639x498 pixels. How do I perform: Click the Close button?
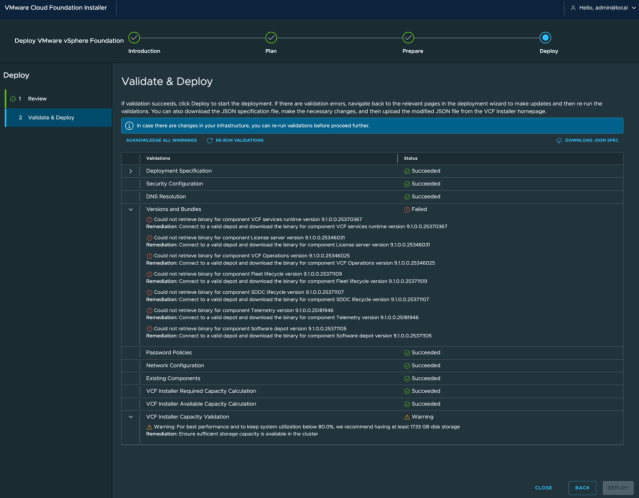click(543, 488)
